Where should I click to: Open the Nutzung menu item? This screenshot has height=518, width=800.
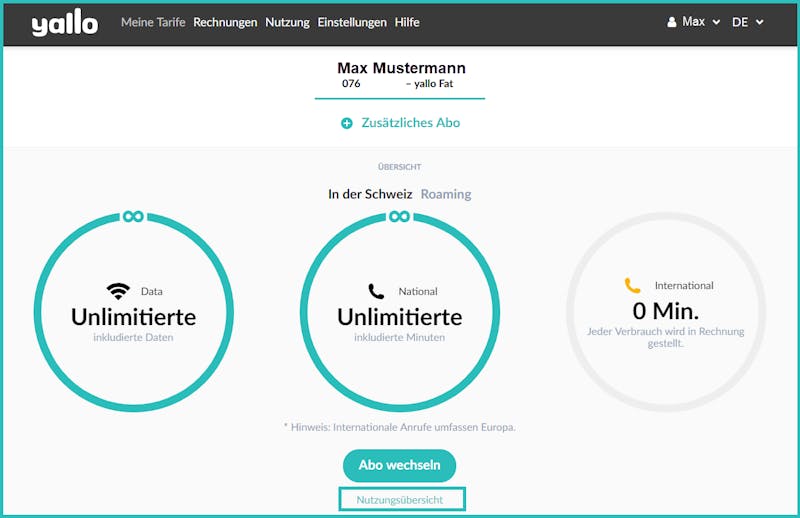287,22
